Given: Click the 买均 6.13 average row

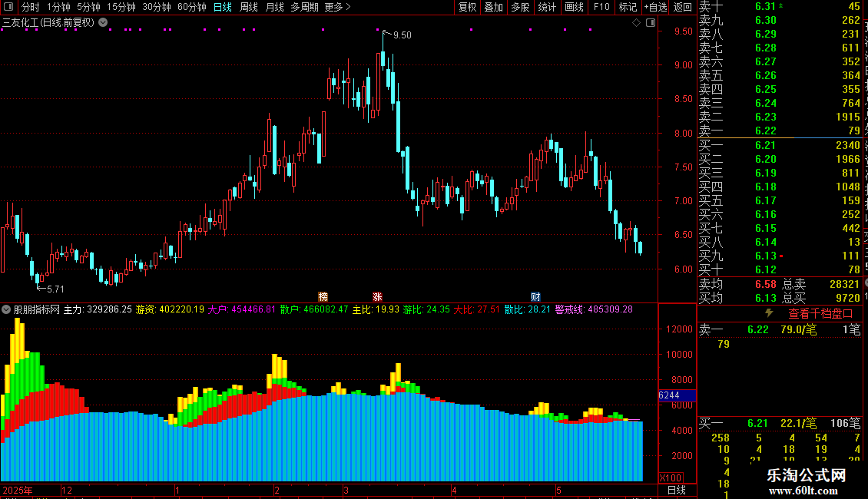Looking at the screenshot, I should [737, 298].
